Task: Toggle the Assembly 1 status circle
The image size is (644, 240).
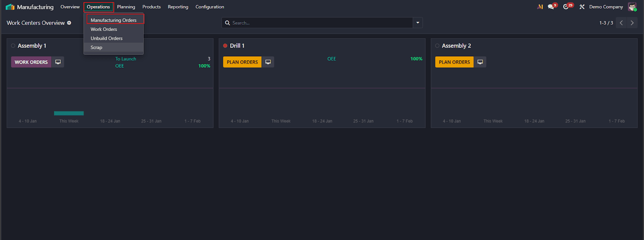Action: tap(13, 46)
